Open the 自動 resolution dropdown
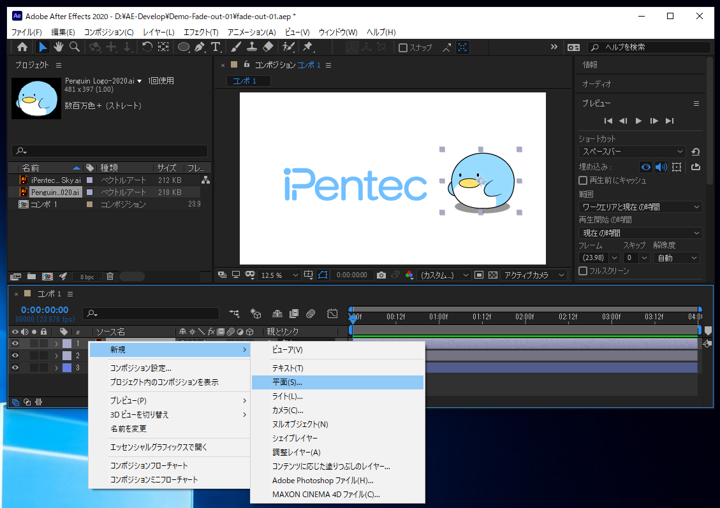The image size is (720, 508). 676,258
